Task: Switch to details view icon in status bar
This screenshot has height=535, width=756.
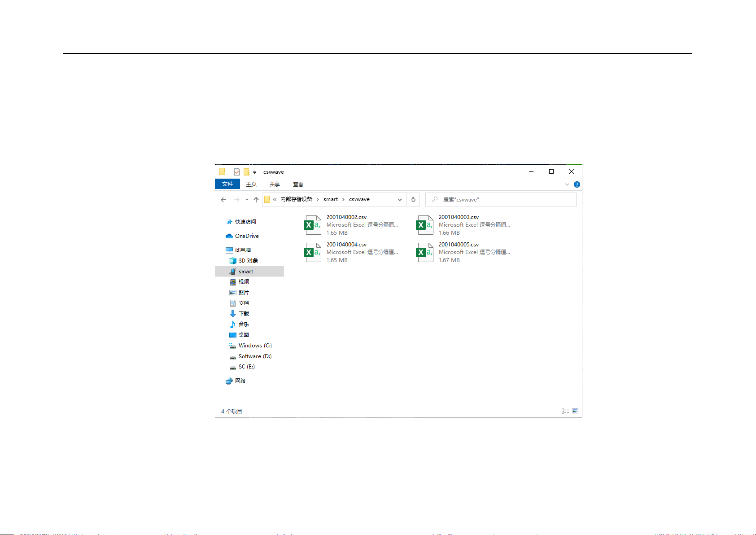Action: (x=565, y=411)
